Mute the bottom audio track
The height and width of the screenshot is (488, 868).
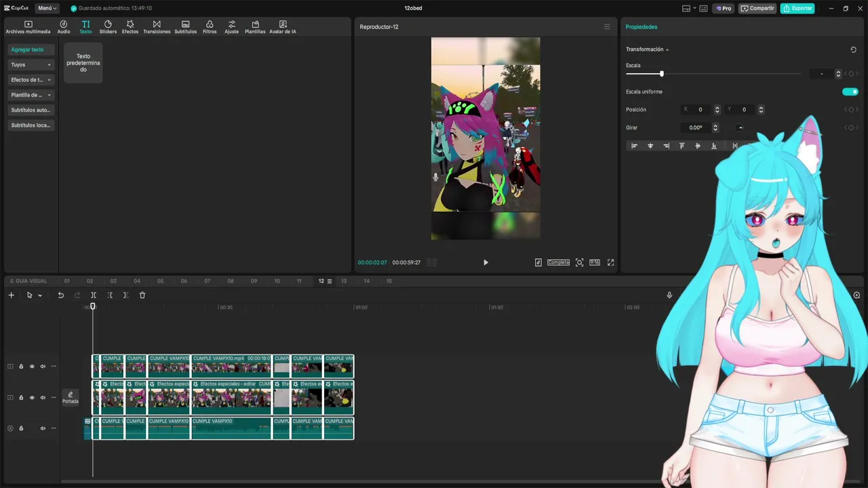pyautogui.click(x=43, y=428)
